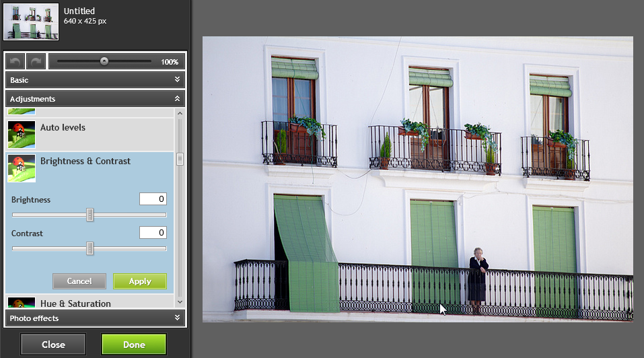The image size is (644, 358).
Task: Click the Auto levels ladybug thumbnail
Action: point(22,135)
